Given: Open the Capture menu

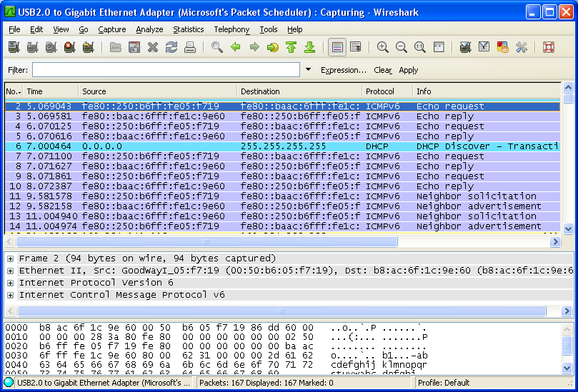Looking at the screenshot, I should click(x=112, y=29).
